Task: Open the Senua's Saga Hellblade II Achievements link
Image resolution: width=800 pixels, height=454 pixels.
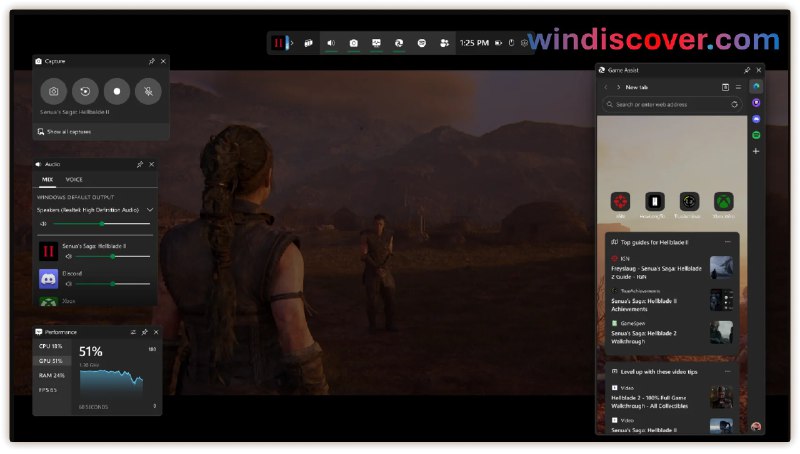Action: pyautogui.click(x=644, y=305)
